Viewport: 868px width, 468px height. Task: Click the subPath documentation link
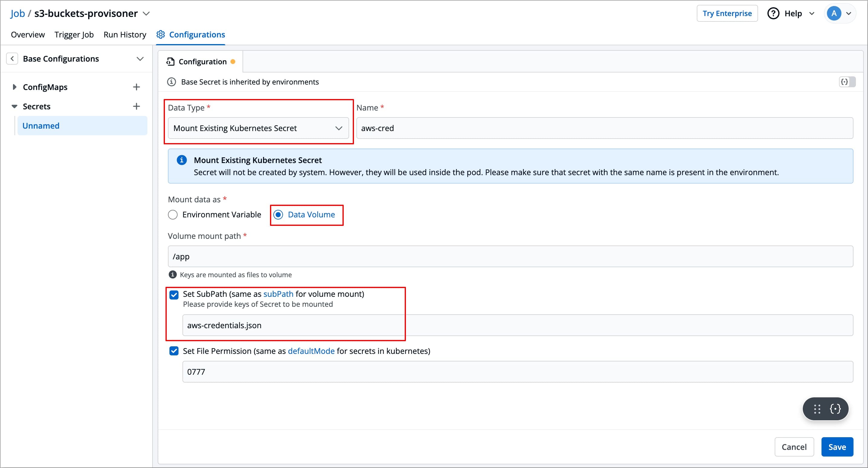pos(278,294)
